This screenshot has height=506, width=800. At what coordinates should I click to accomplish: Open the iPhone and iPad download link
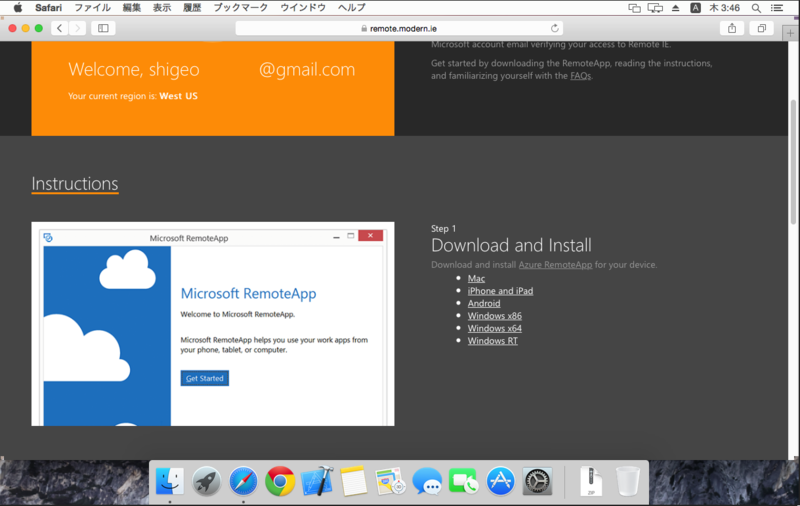(500, 291)
